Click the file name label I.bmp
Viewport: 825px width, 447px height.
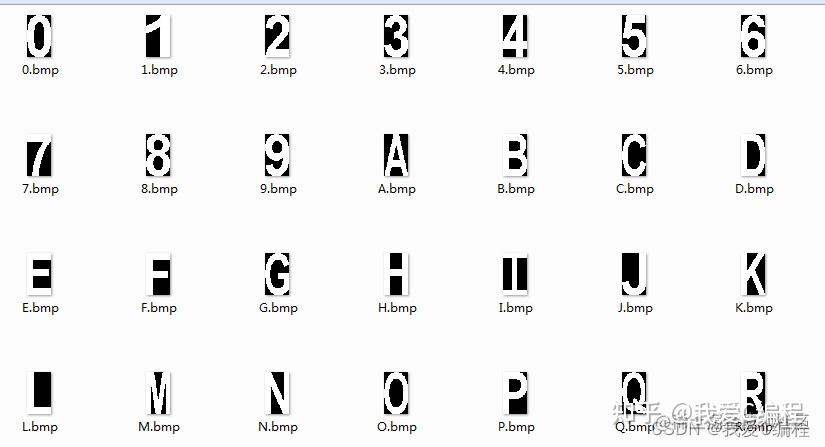pos(516,308)
